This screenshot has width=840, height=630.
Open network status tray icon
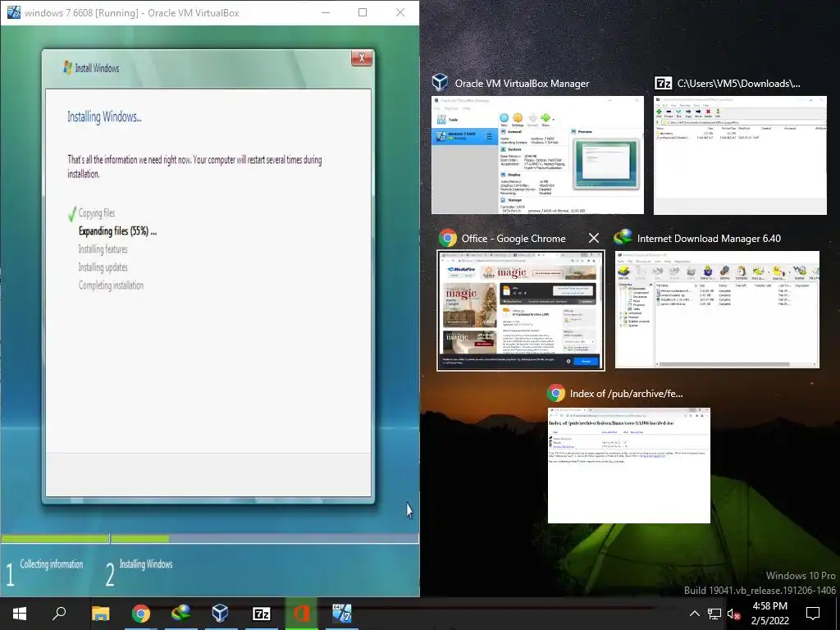pyautogui.click(x=714, y=614)
